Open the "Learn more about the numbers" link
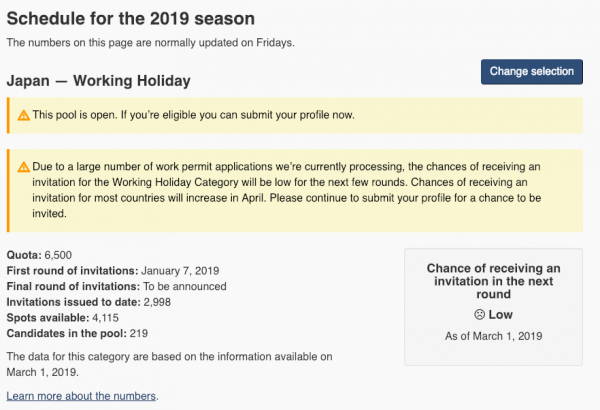 [x=82, y=396]
